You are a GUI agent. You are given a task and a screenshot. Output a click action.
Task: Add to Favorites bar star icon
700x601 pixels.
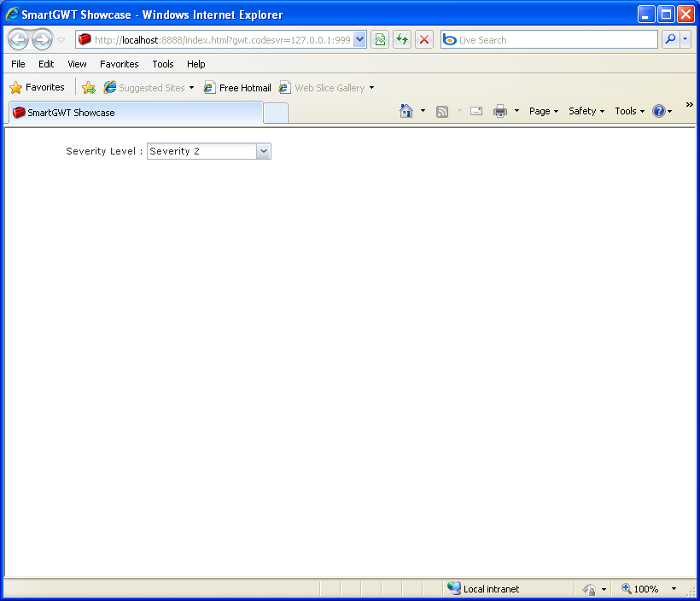[89, 88]
